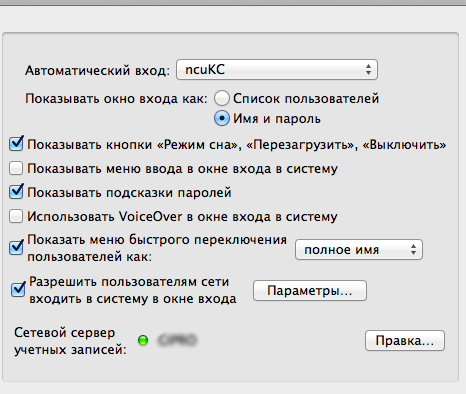Enable Показывать меню ввода checkbox
Image resolution: width=466 pixels, height=394 pixels.
point(16,168)
